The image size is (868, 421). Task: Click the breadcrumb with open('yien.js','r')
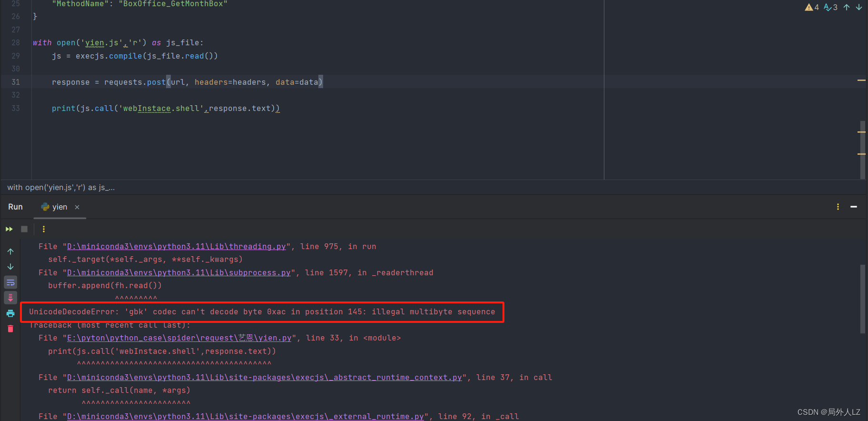[61, 187]
